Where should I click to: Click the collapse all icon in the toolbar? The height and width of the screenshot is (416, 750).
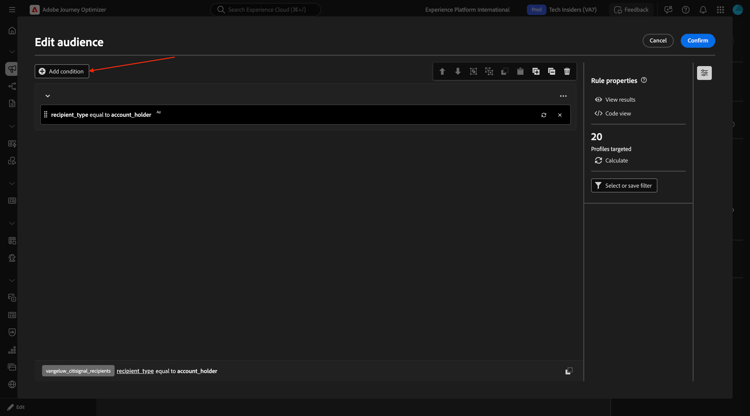coord(551,71)
